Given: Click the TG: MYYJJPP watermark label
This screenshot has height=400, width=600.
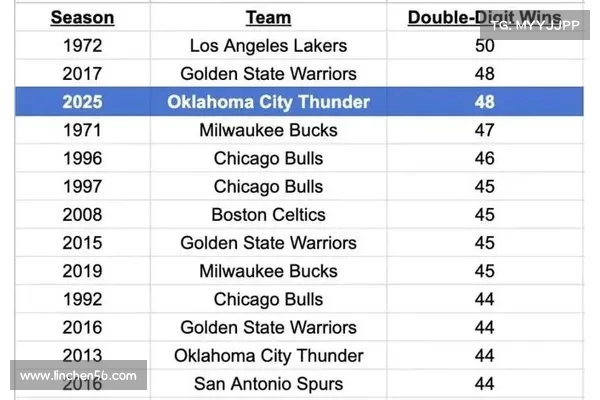Looking at the screenshot, I should [535, 25].
